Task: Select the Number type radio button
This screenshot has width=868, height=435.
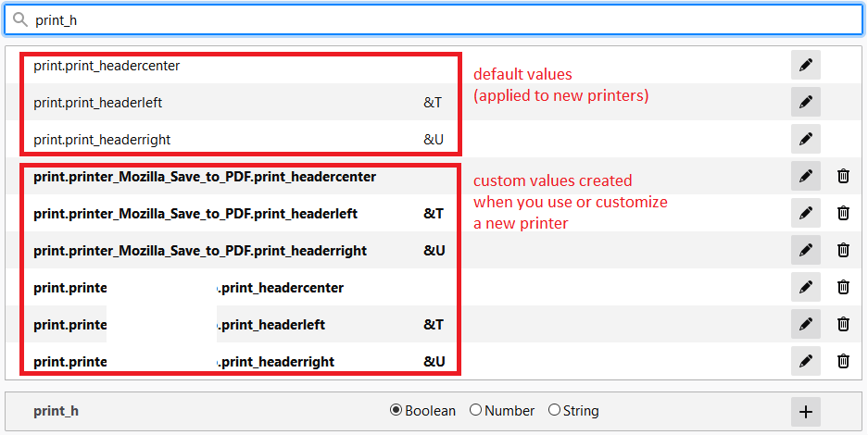Action: (476, 410)
